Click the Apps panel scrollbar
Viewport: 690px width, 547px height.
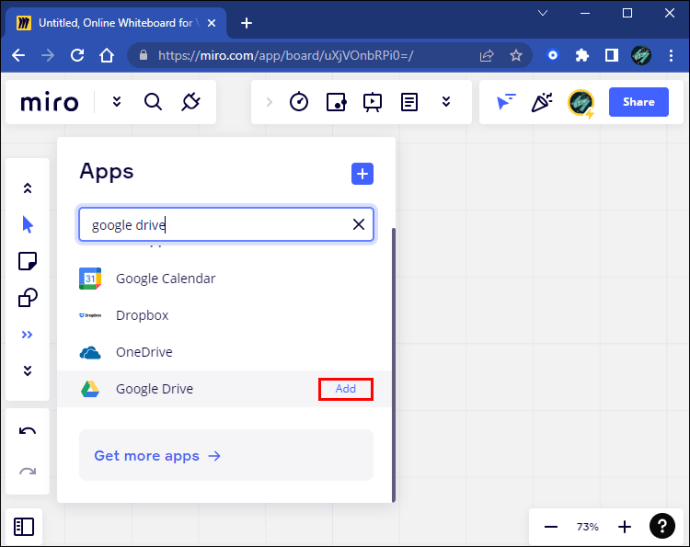coord(393,365)
